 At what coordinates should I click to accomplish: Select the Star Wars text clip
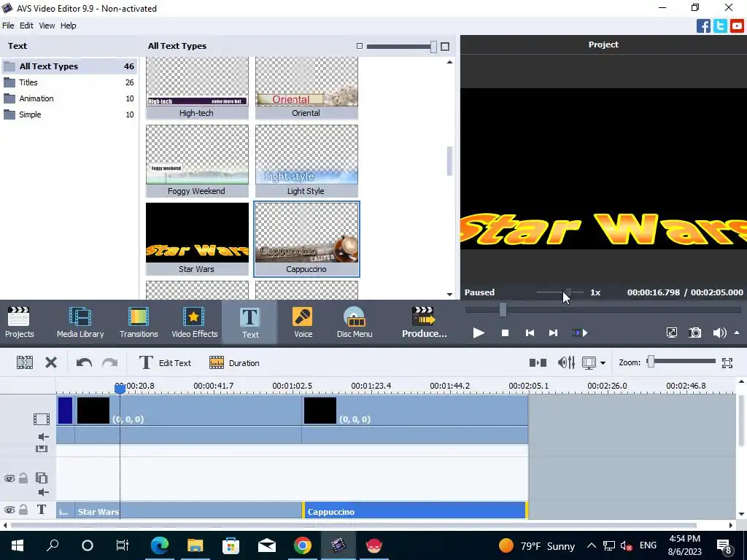click(x=188, y=511)
